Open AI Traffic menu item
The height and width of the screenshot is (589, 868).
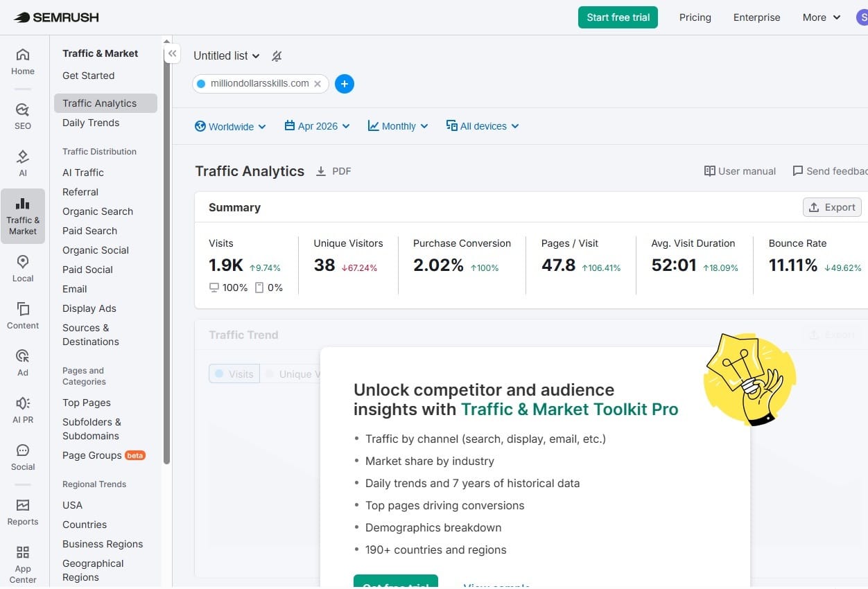(x=83, y=173)
